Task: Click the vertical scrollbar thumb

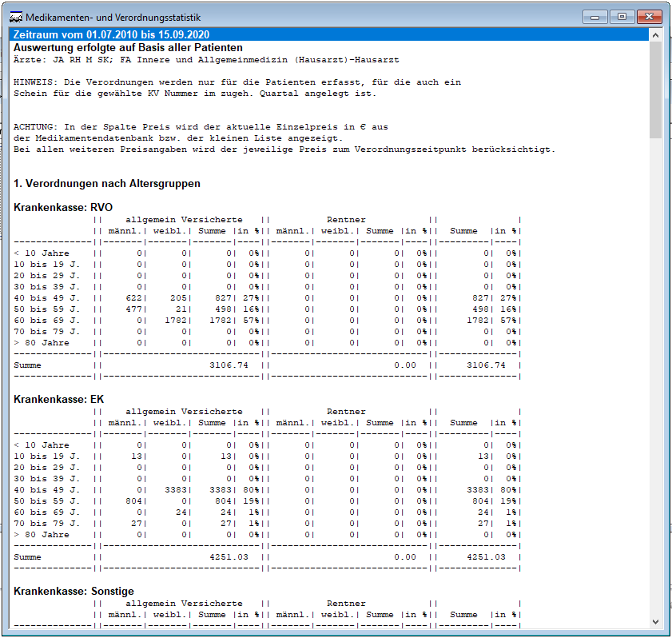Action: (x=655, y=90)
